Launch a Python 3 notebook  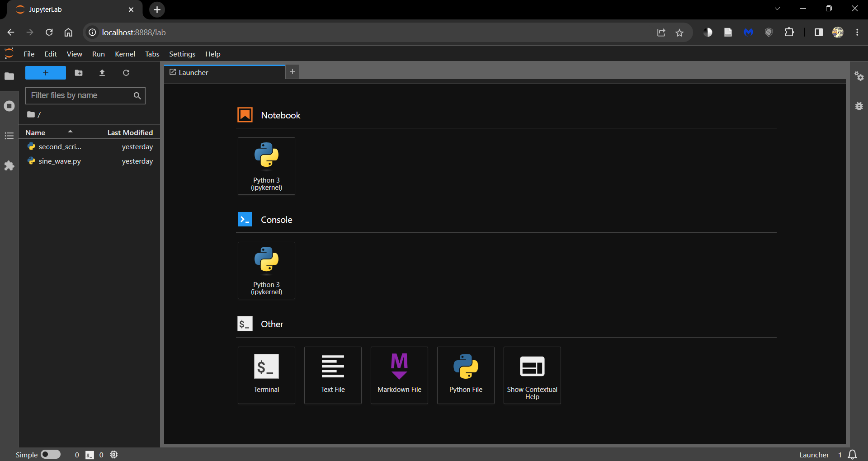266,166
